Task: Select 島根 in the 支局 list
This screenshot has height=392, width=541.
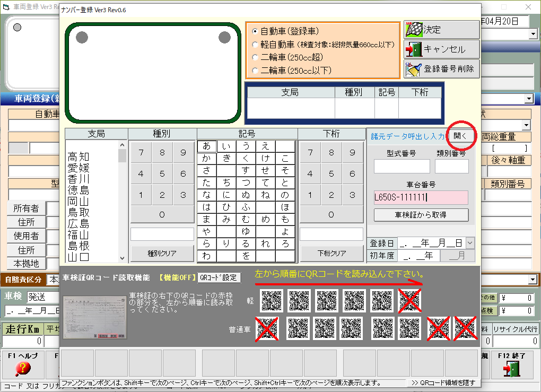Action: tap(78, 246)
